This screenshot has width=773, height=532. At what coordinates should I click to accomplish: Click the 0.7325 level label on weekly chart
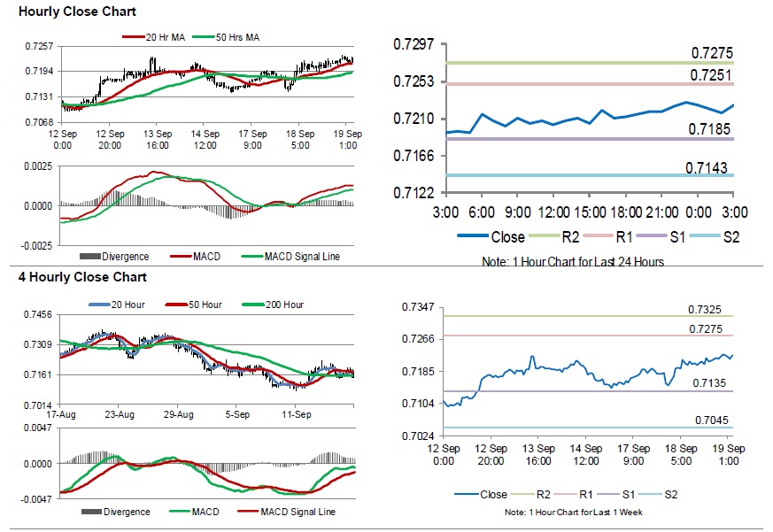(705, 310)
